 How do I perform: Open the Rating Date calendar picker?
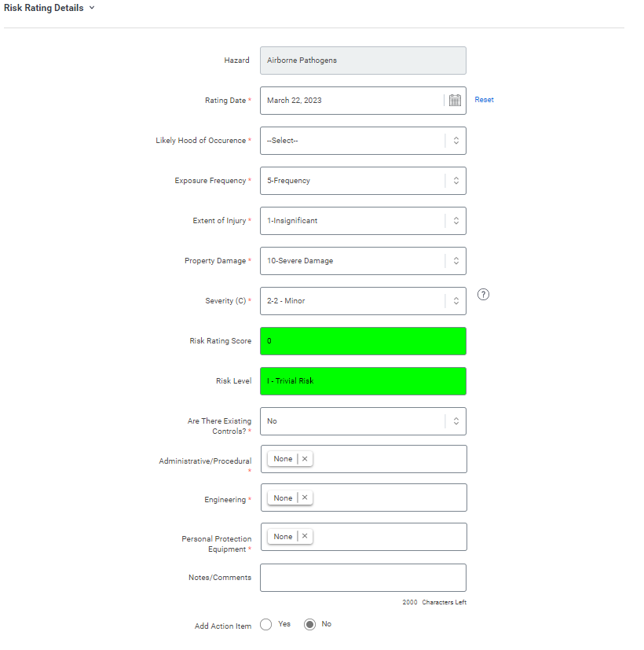coord(455,101)
